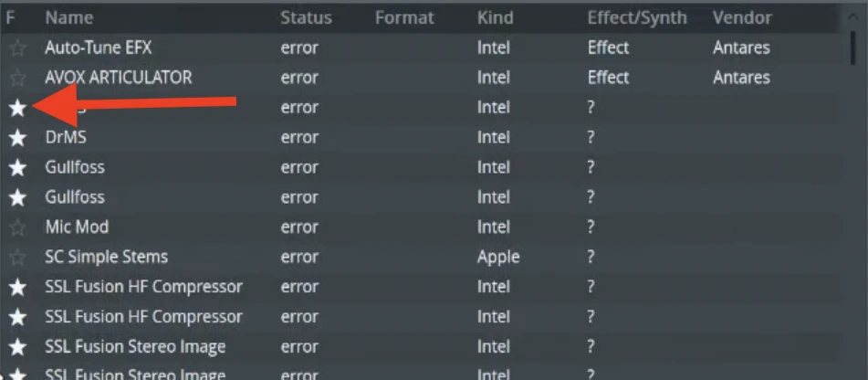The width and height of the screenshot is (868, 380).
Task: Unstar the second Gullfoss entry
Action: point(17,197)
